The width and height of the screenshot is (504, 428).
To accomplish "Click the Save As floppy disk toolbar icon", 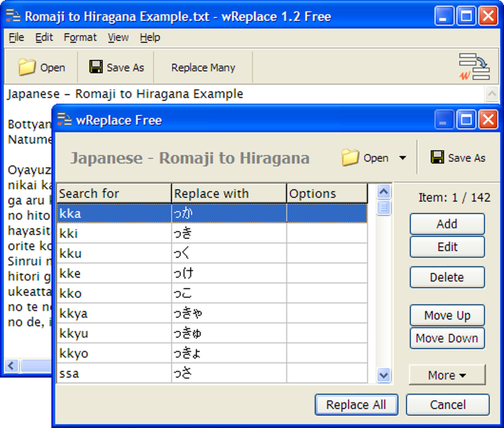I will 96,67.
